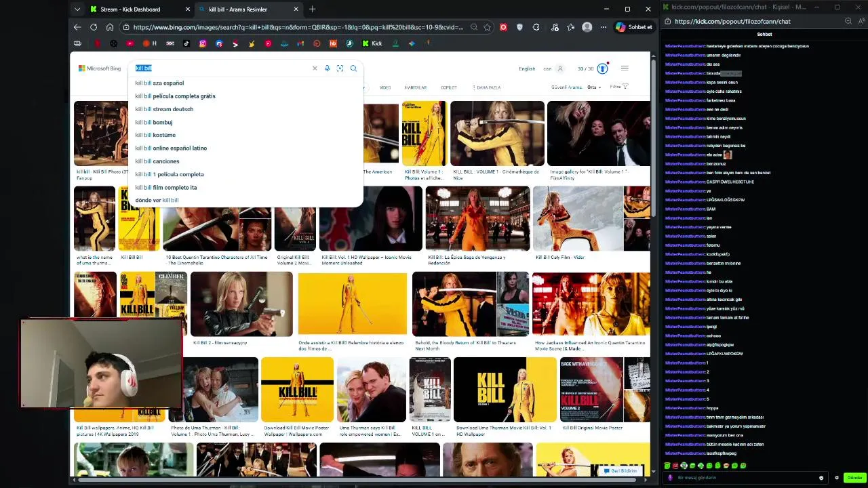Click purple identity badge in chat input
This screenshot has height=488, width=868.
[x=671, y=478]
